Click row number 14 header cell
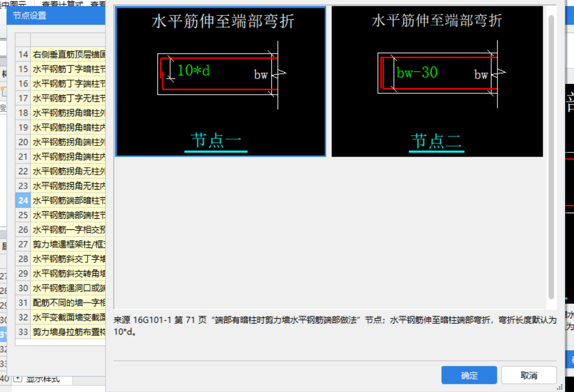 click(23, 54)
